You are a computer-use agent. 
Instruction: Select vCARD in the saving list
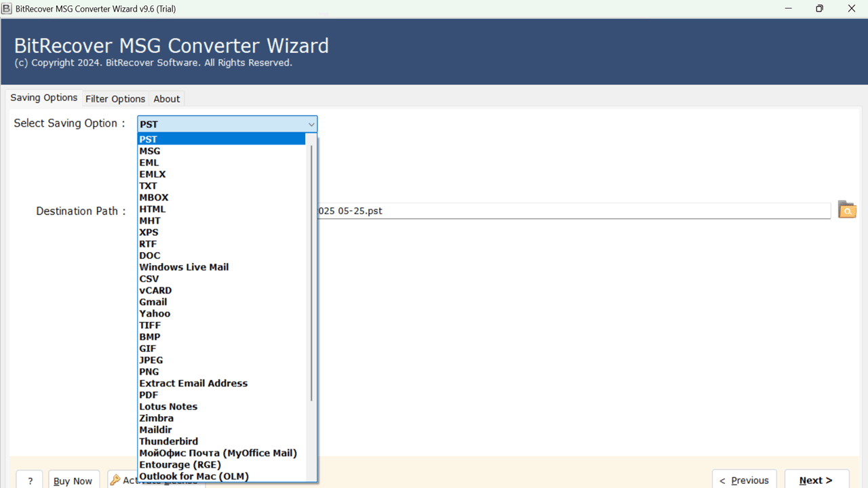coord(222,290)
